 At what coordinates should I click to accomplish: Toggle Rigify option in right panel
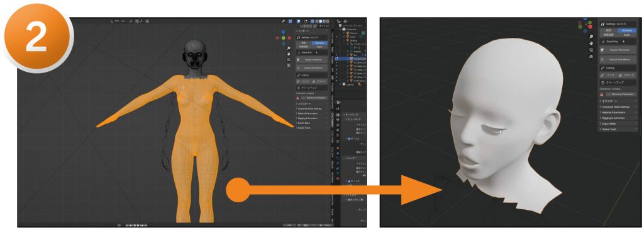click(x=627, y=35)
